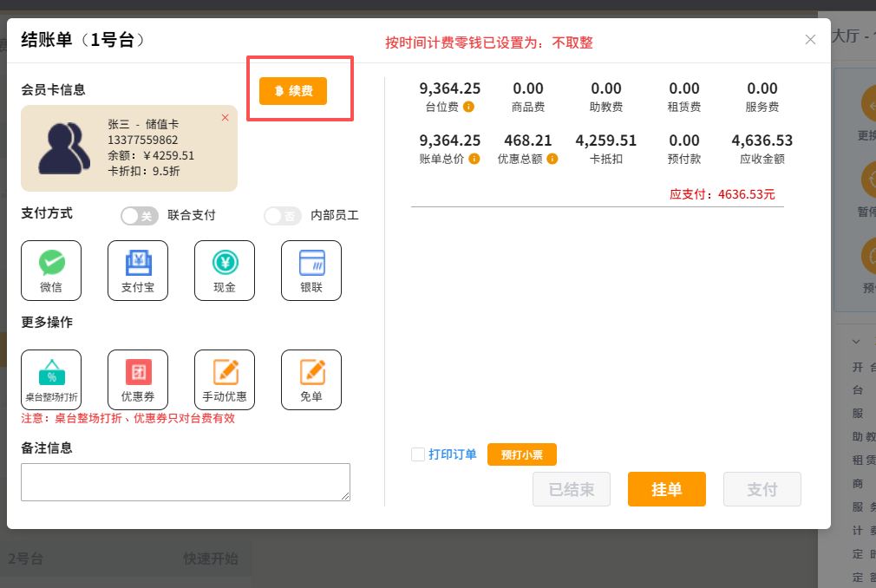The height and width of the screenshot is (588, 876).
Task: Open manual discount (手动优惠)
Action: point(225,379)
